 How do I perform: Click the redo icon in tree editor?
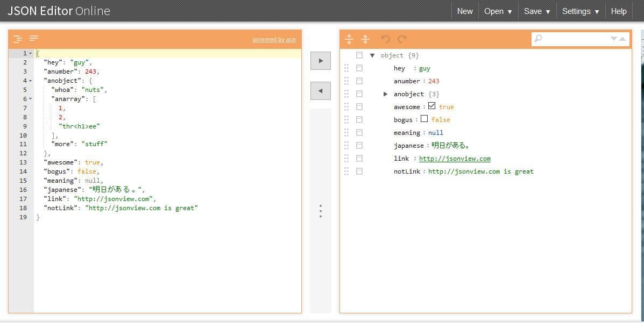(x=402, y=39)
